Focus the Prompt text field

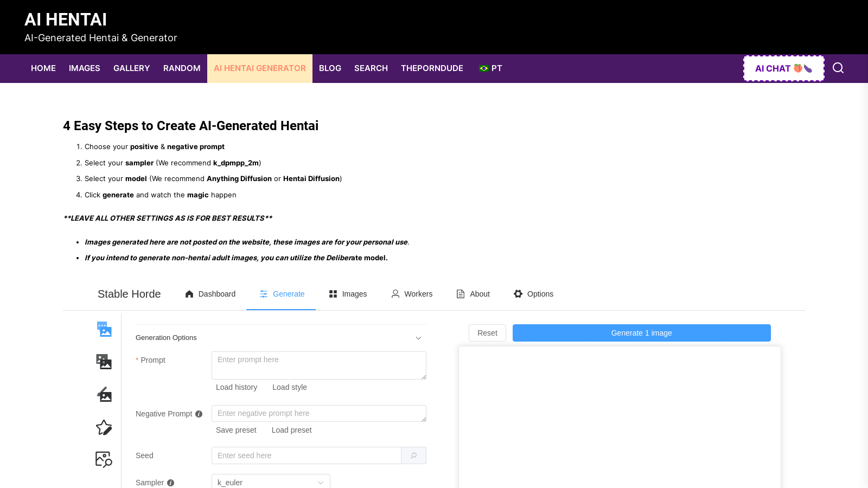point(319,365)
